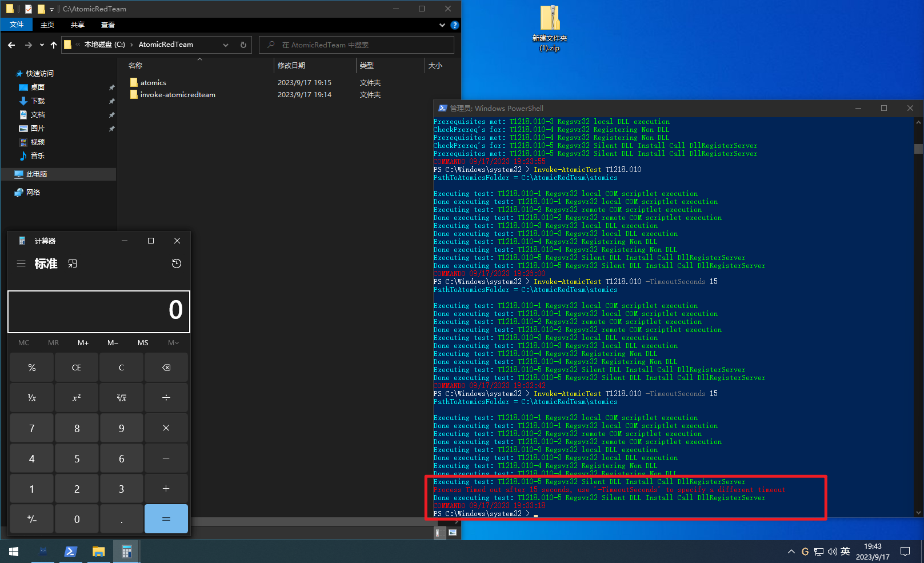Click the decimal point key

point(121,519)
